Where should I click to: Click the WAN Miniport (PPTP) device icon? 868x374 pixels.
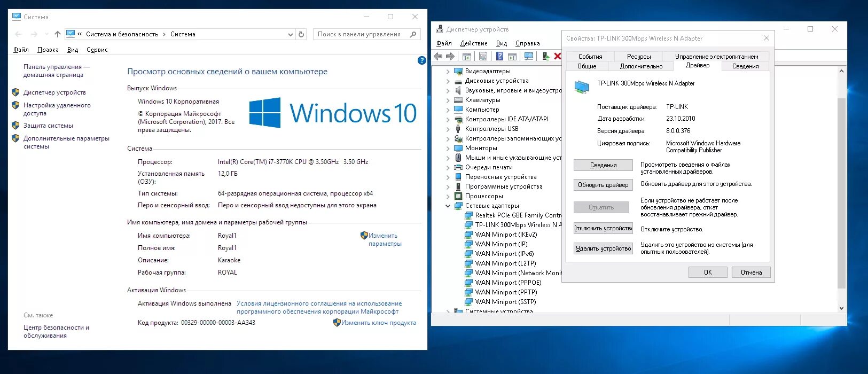click(x=468, y=292)
